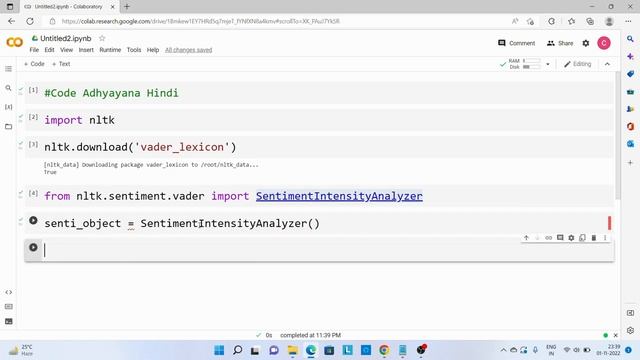Refresh the browser page

coord(30,21)
